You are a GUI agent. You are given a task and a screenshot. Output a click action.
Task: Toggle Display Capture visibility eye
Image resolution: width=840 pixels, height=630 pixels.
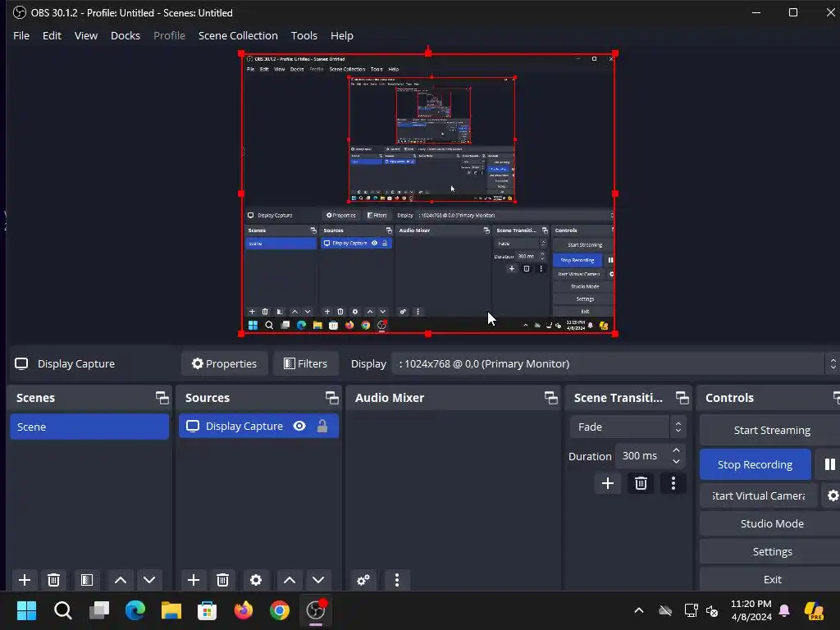click(x=299, y=426)
